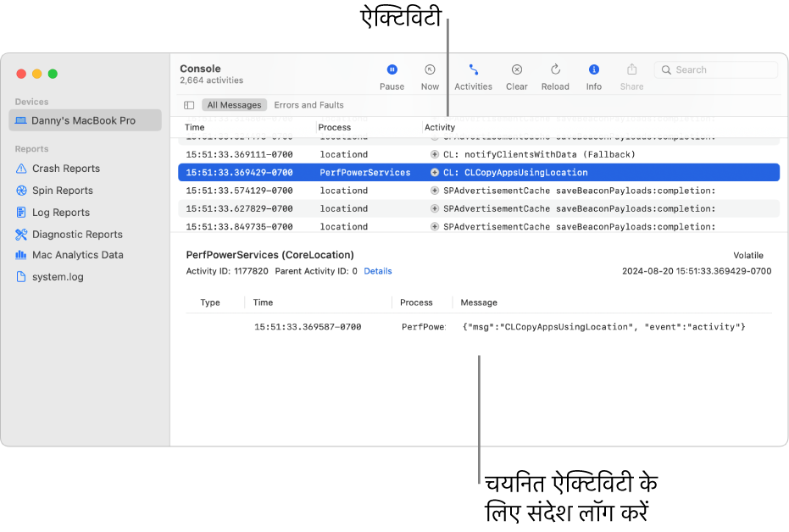Expand the 15:51:33.849735 saveBeaconPayloads activity

(435, 227)
